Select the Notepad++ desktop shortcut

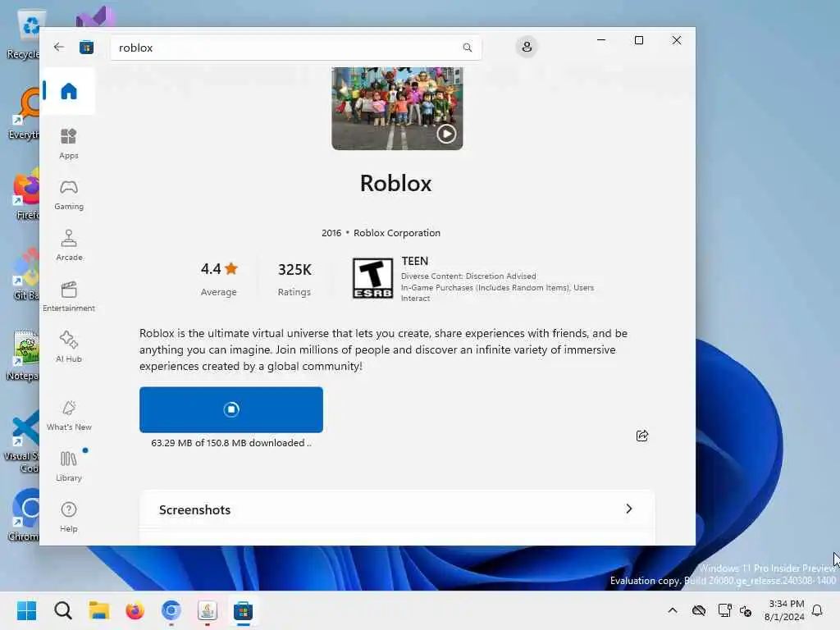pyautogui.click(x=23, y=355)
